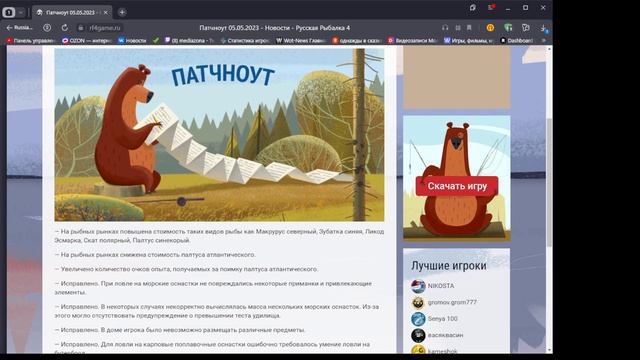Click the rf4game.ru address field
The width and height of the screenshot is (640, 360).
105,28
